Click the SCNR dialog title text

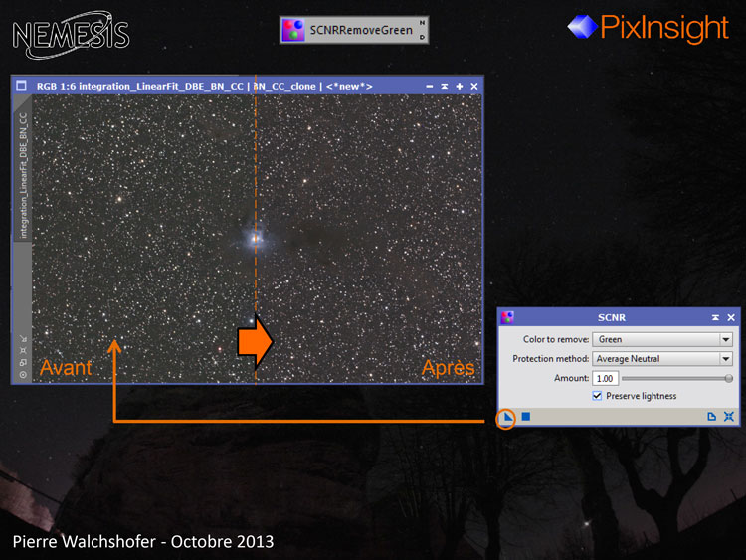click(x=612, y=318)
